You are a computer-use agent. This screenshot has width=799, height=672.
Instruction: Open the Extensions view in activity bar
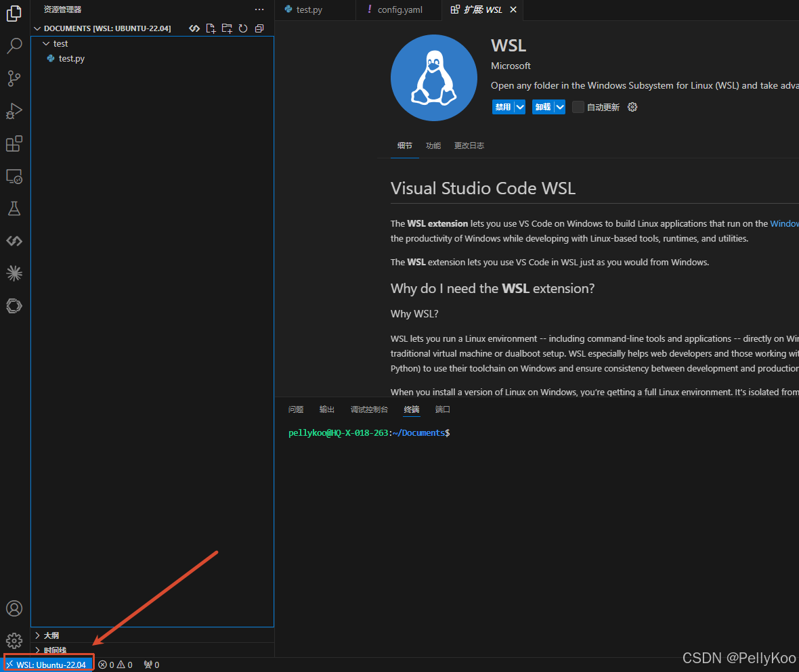pyautogui.click(x=14, y=143)
